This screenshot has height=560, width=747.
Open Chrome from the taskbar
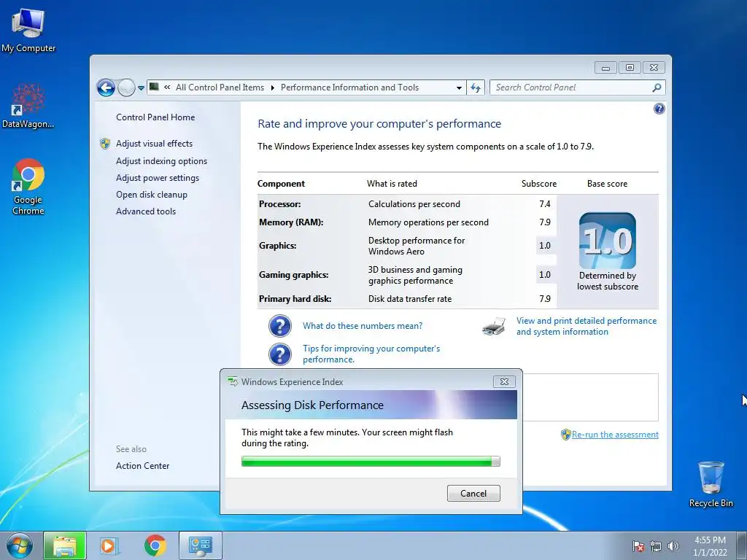(x=155, y=545)
